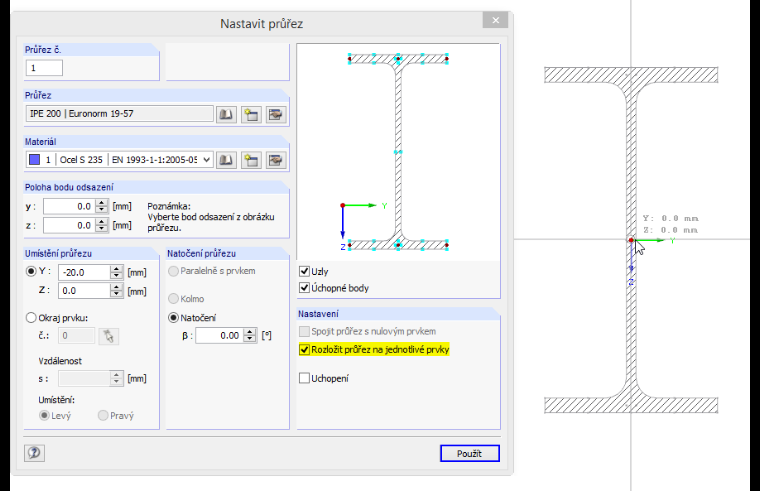The width and height of the screenshot is (760, 491).
Task: Toggle the Úchopné body checkbox
Action: pyautogui.click(x=304, y=288)
